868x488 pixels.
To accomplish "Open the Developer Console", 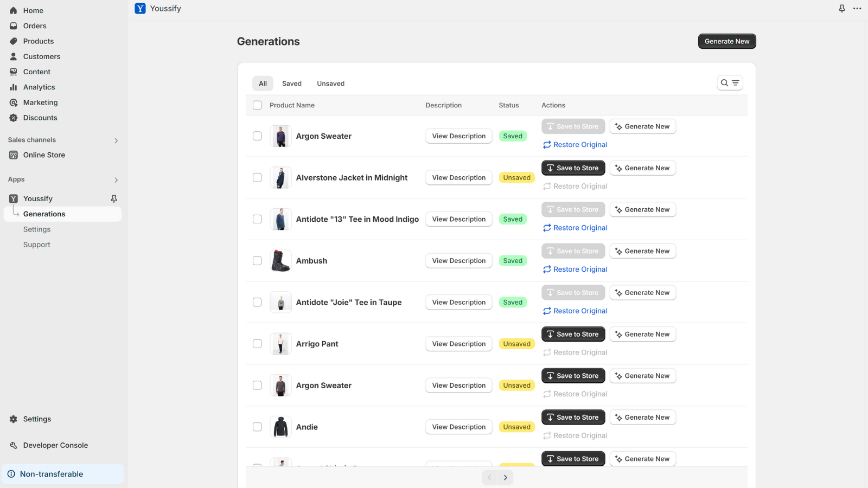I will click(55, 445).
